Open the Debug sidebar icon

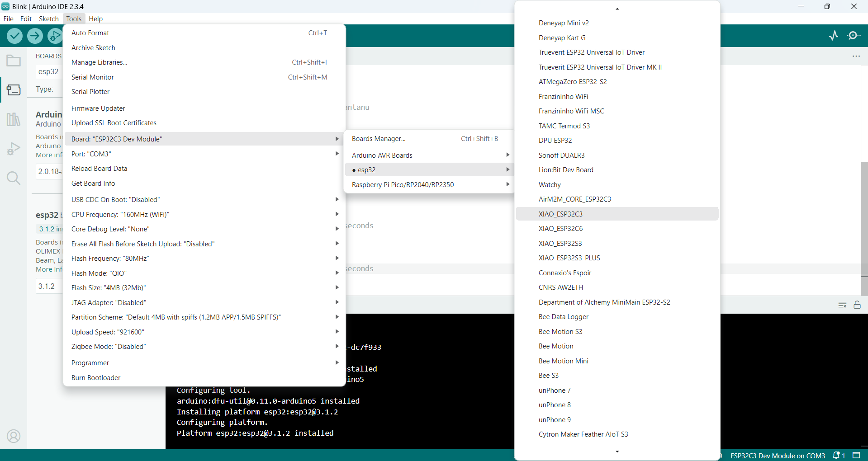pos(14,149)
